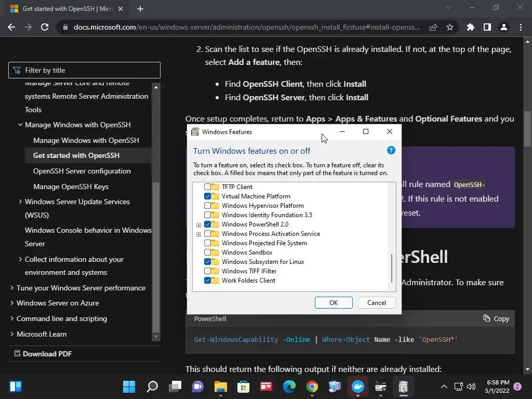Image resolution: width=532 pixels, height=399 pixels.
Task: Click the sidebar table-of-contents scrollbar thumb
Action: [x=156, y=257]
